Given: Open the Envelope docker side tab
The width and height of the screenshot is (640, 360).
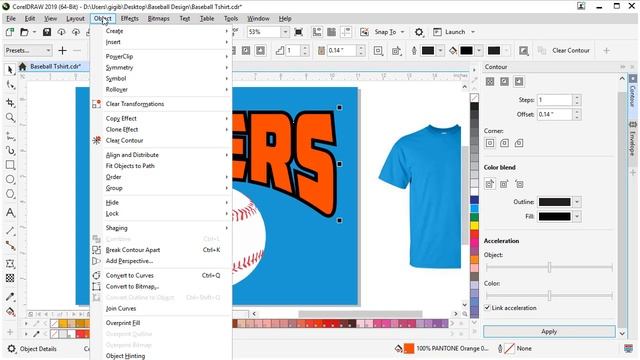Looking at the screenshot, I should tap(633, 138).
